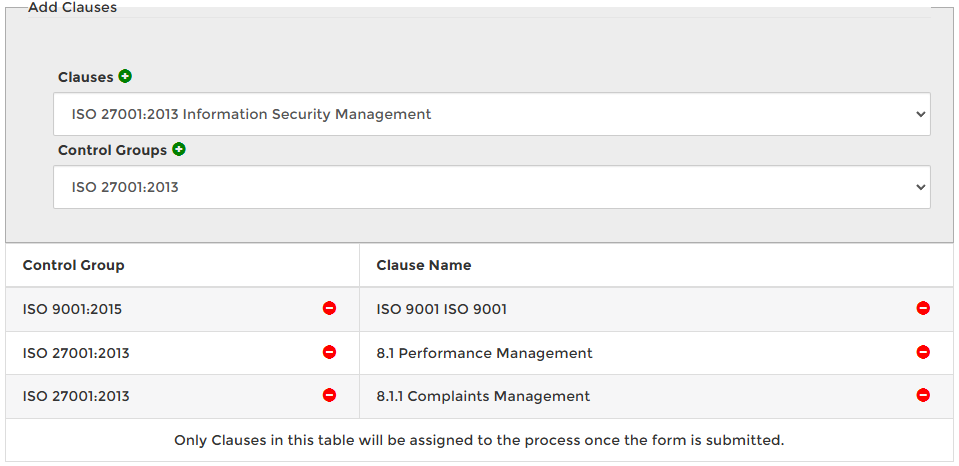Select the ISO 9001:2015 cell text
This screenshot has width=959, height=466.
click(x=72, y=309)
